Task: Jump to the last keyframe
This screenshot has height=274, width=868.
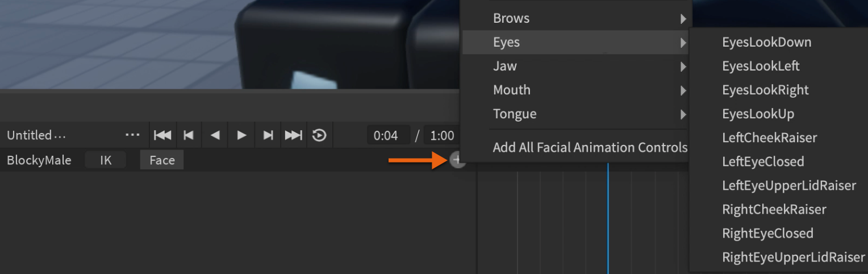Action: point(294,135)
